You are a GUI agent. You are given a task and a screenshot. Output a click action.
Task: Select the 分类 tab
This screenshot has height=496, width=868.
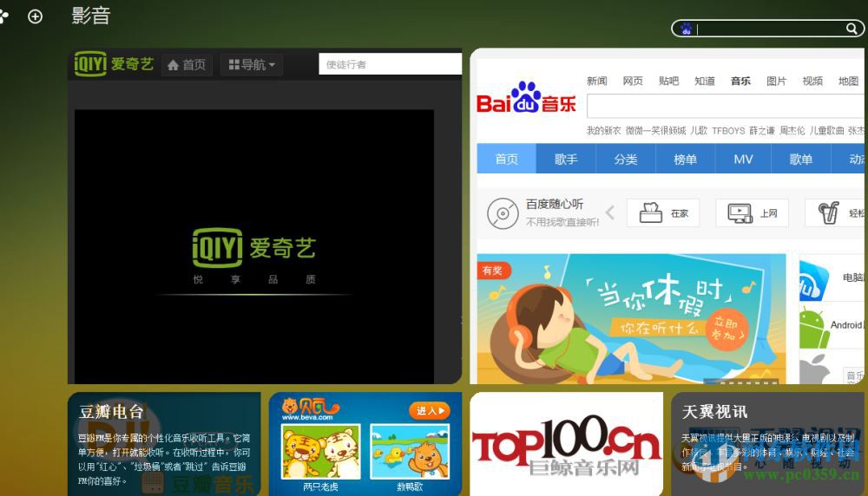click(626, 160)
